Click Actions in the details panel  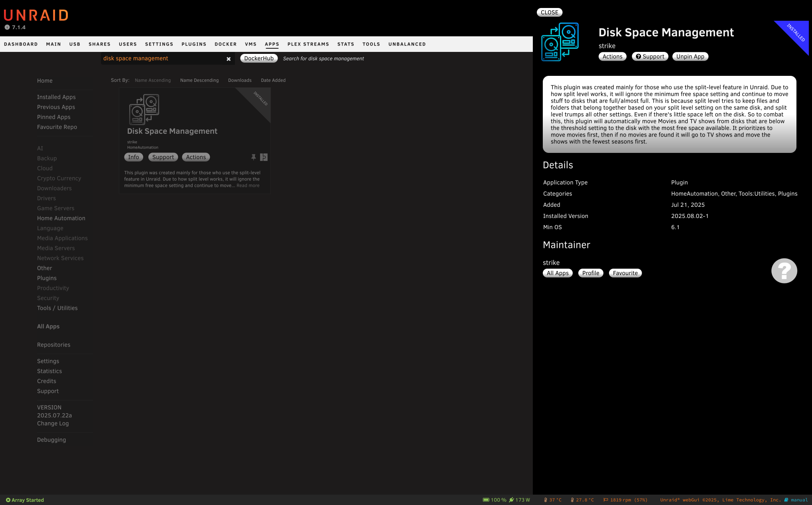coord(612,57)
